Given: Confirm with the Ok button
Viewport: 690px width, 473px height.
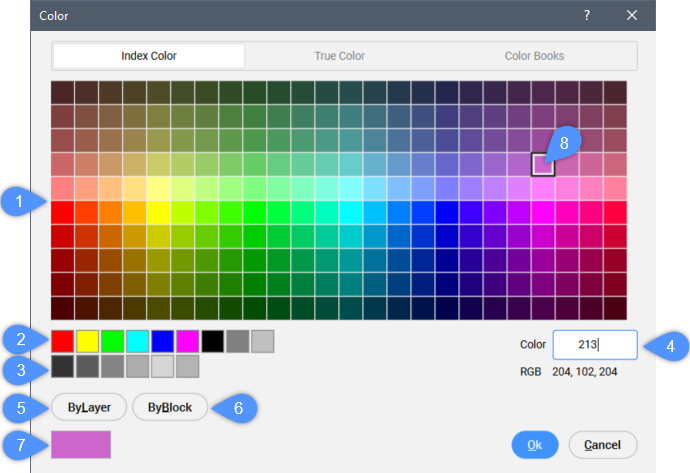Looking at the screenshot, I should click(x=535, y=444).
